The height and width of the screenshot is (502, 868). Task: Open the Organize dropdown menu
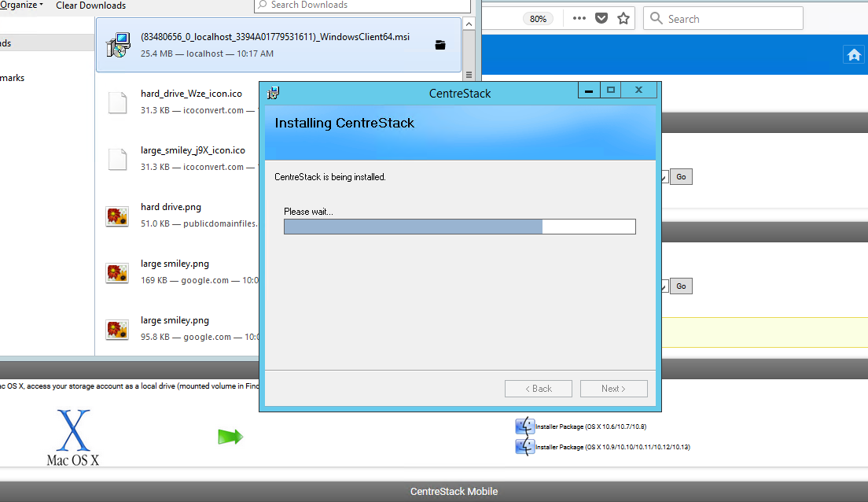pyautogui.click(x=21, y=6)
